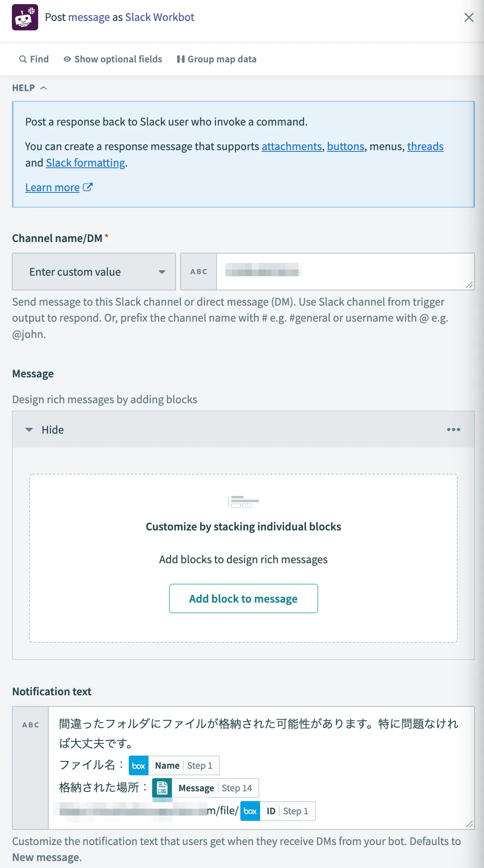Open the attachments help link
Viewport: 484px width, 868px height.
292,146
